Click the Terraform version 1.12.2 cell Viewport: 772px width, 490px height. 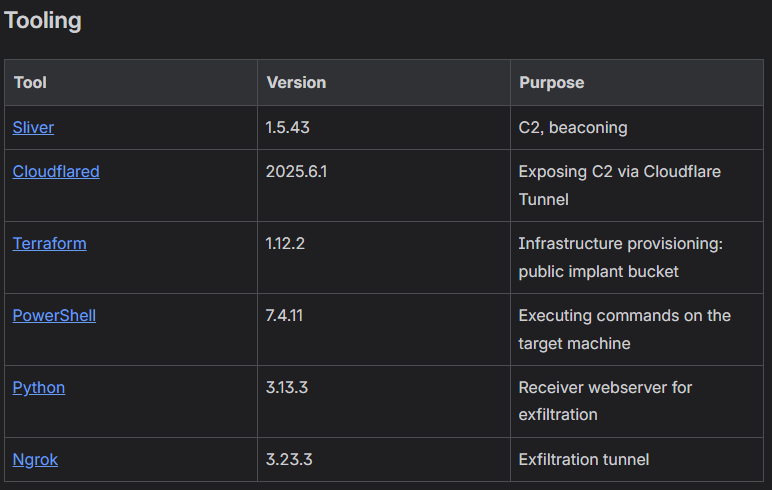[x=288, y=244]
